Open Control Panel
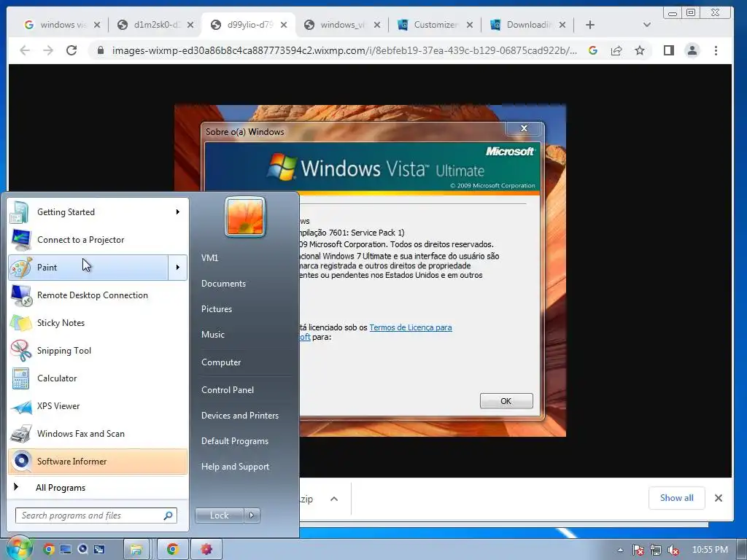 [x=228, y=390]
